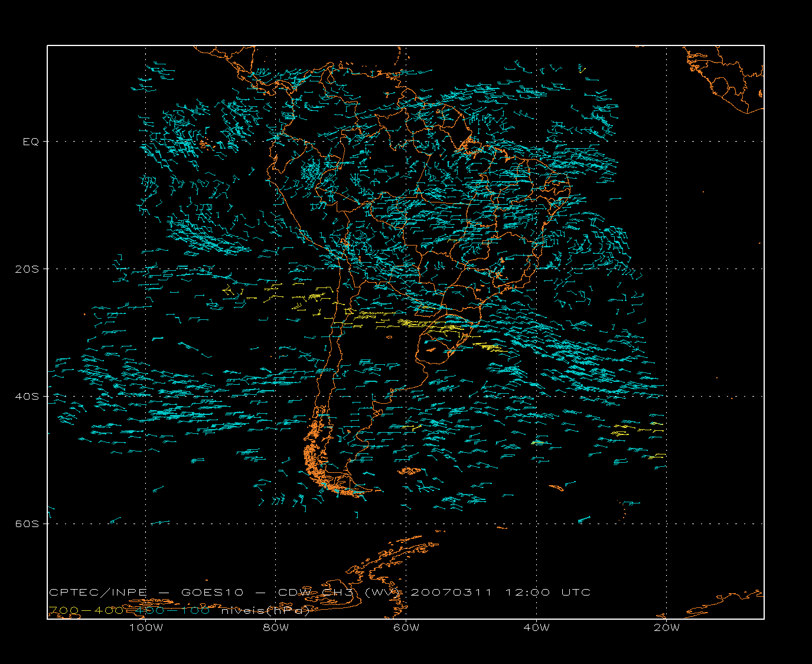Click the CDW CH3 (WV) label
Screen dimensions: 812x664
tap(340, 593)
